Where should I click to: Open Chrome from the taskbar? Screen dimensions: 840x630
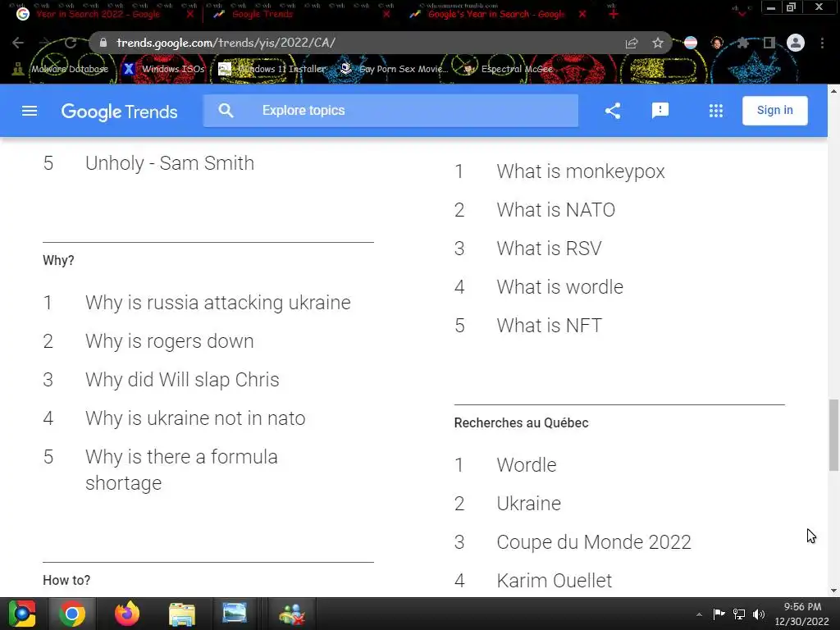click(72, 614)
